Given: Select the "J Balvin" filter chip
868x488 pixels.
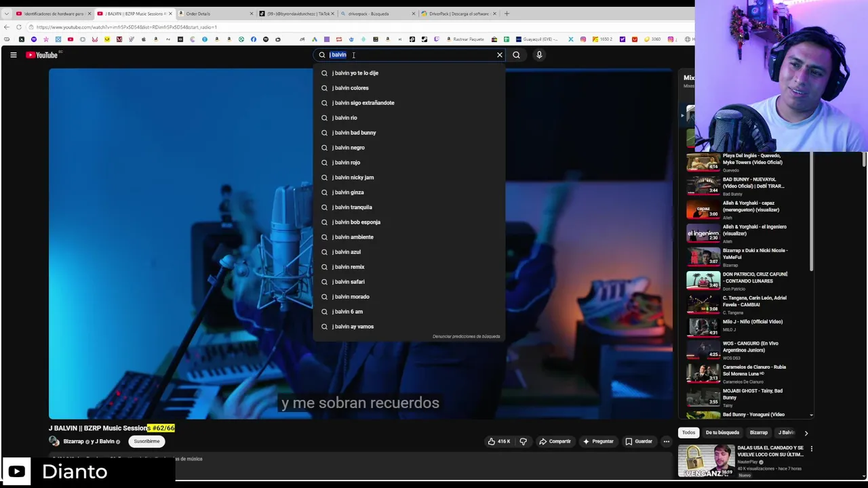Looking at the screenshot, I should (x=786, y=432).
